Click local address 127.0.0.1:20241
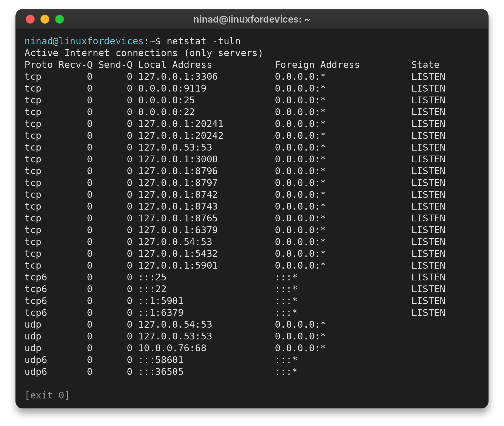Viewport: 504px width, 426px height. pyautogui.click(x=181, y=124)
